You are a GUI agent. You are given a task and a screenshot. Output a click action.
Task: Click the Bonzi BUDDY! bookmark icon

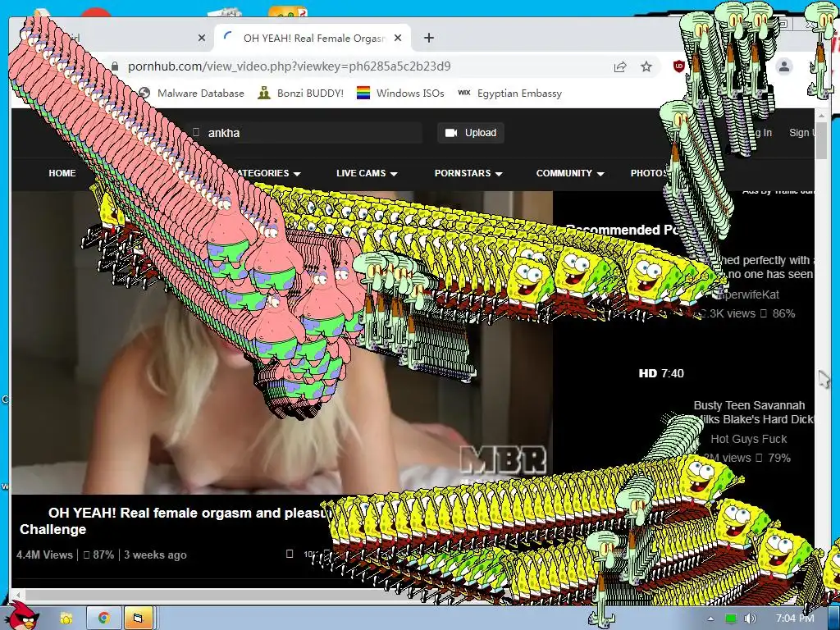click(x=263, y=94)
